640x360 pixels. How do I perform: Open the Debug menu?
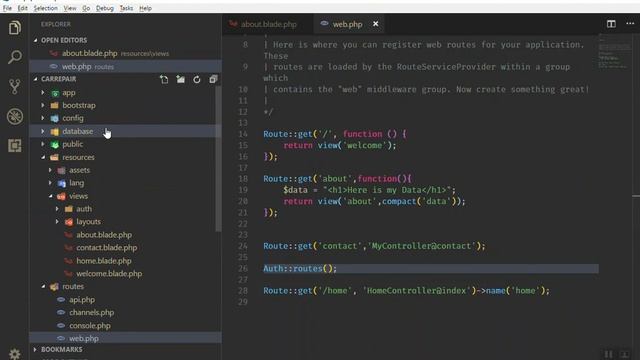tap(104, 8)
